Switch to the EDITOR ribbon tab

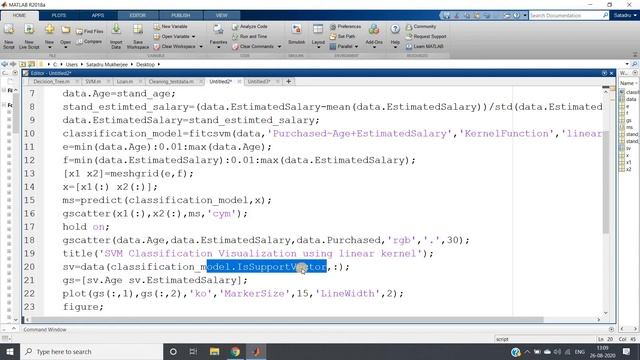pyautogui.click(x=138, y=16)
